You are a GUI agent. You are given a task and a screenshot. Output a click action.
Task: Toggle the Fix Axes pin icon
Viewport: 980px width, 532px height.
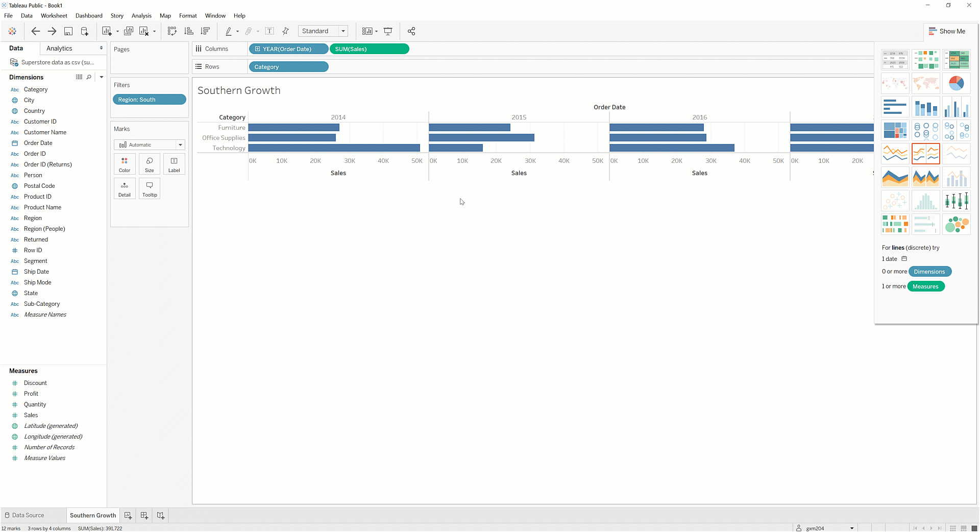(x=286, y=31)
